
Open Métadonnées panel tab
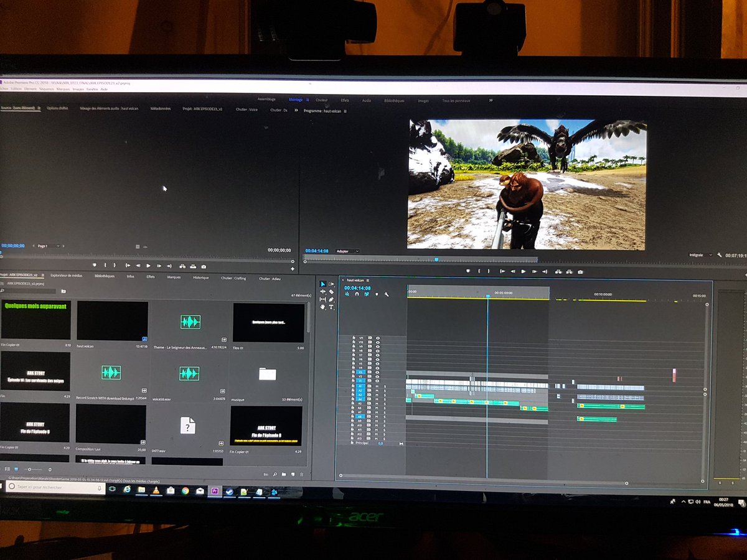pos(161,108)
